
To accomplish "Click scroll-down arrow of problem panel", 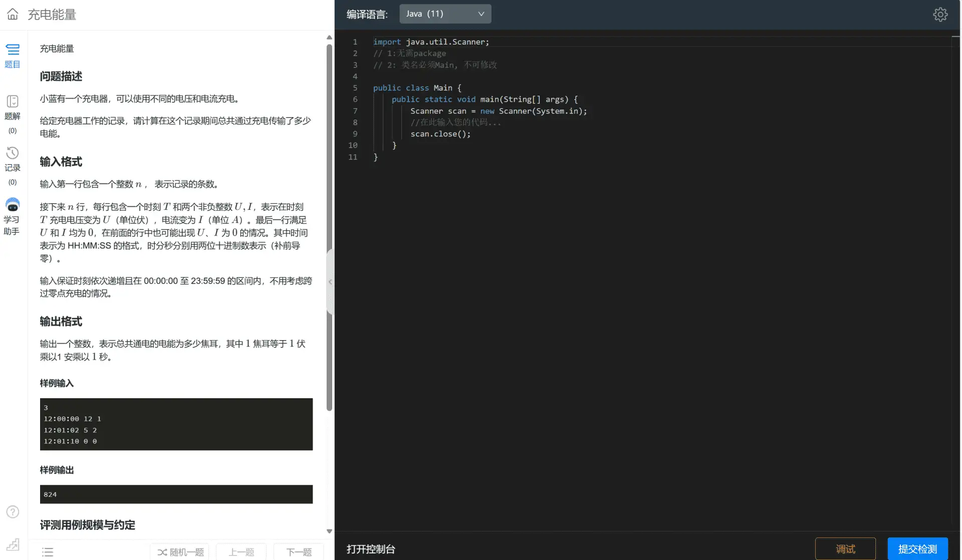I will (x=329, y=531).
